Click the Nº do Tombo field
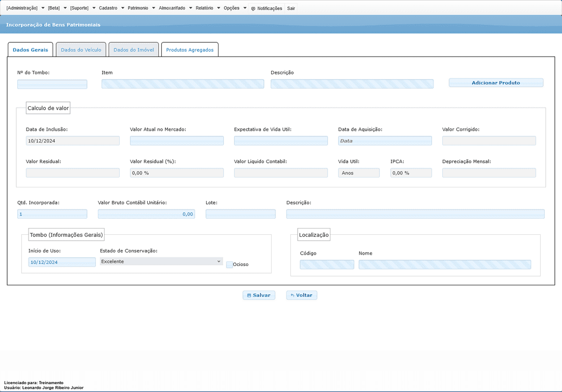Viewport: 562px width, 392px height. tap(53, 84)
